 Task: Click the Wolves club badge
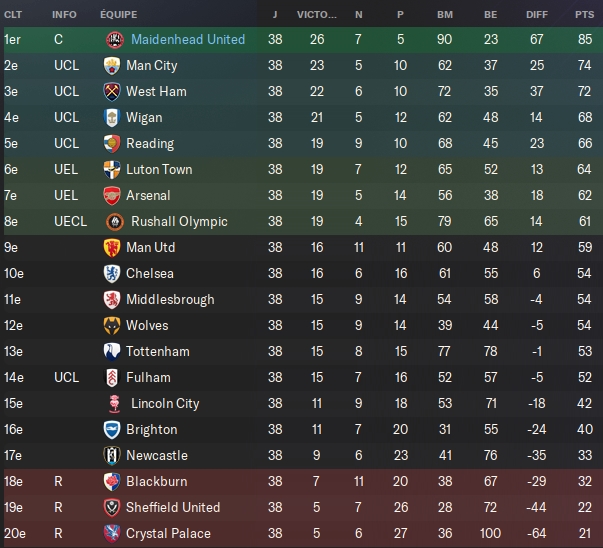[112, 326]
